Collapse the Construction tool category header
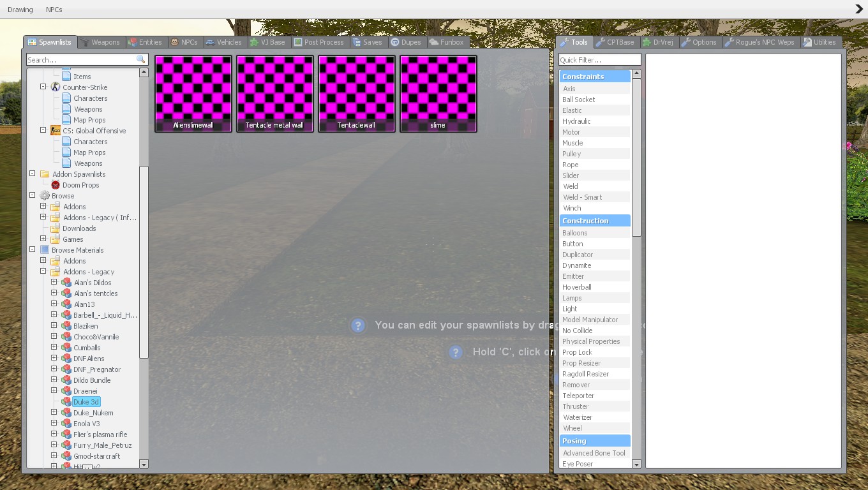Viewport: 868px width, 490px height. (595, 221)
